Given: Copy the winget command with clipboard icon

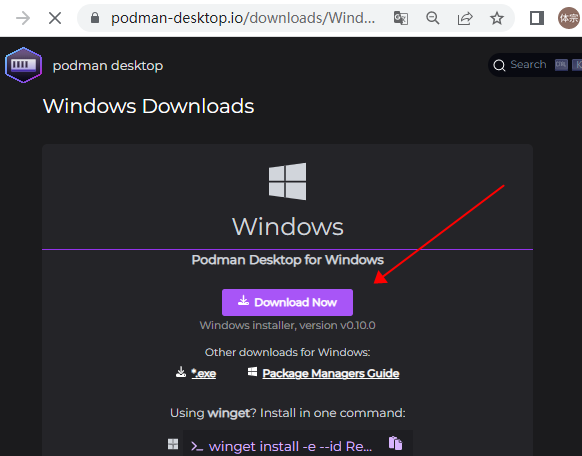Looking at the screenshot, I should pyautogui.click(x=395, y=443).
